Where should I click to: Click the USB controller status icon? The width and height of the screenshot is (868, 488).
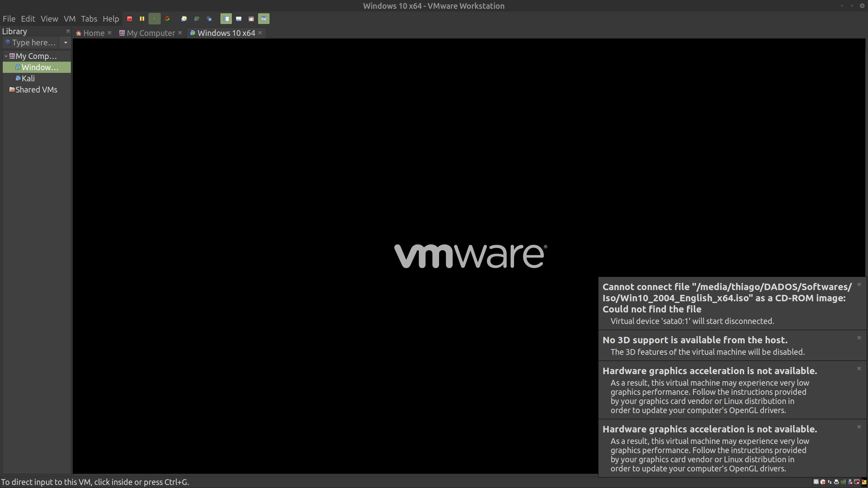850,482
